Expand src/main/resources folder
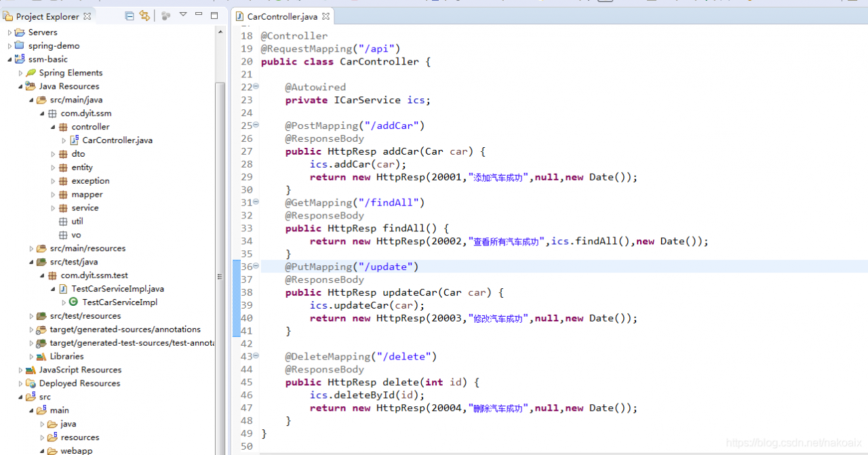 [x=31, y=250]
